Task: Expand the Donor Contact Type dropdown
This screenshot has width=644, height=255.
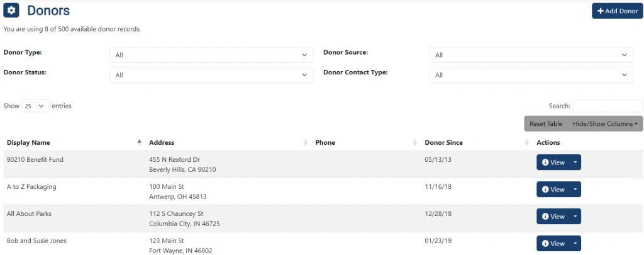Action: (x=531, y=74)
